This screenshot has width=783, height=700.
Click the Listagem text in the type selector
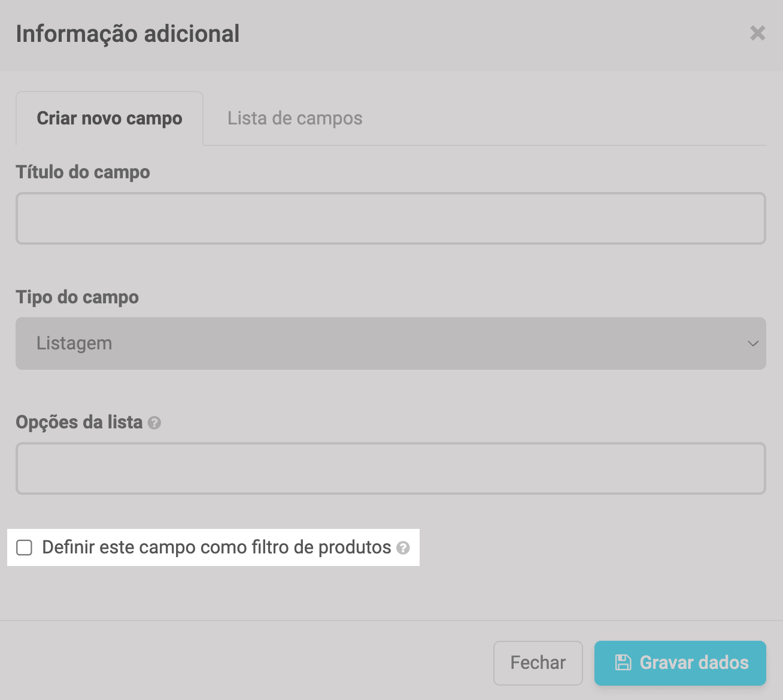74,343
